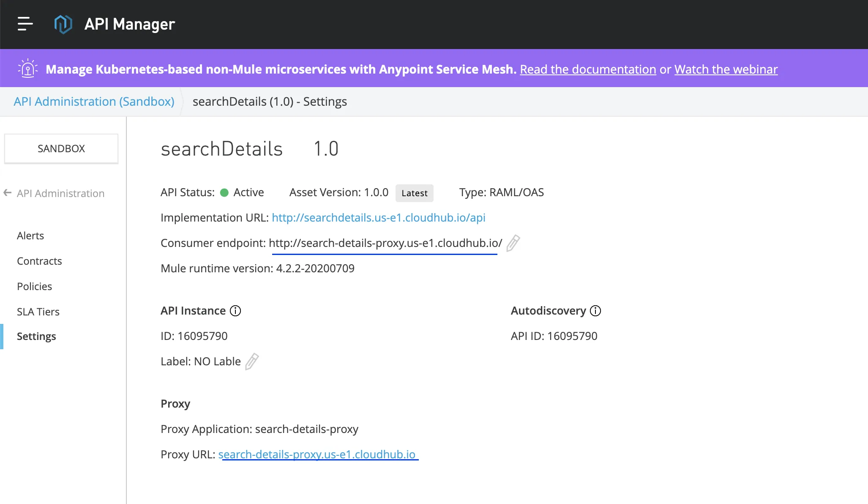This screenshot has height=504, width=868.
Task: Edit the Consumer endpoint with pencil icon
Action: pos(513,243)
